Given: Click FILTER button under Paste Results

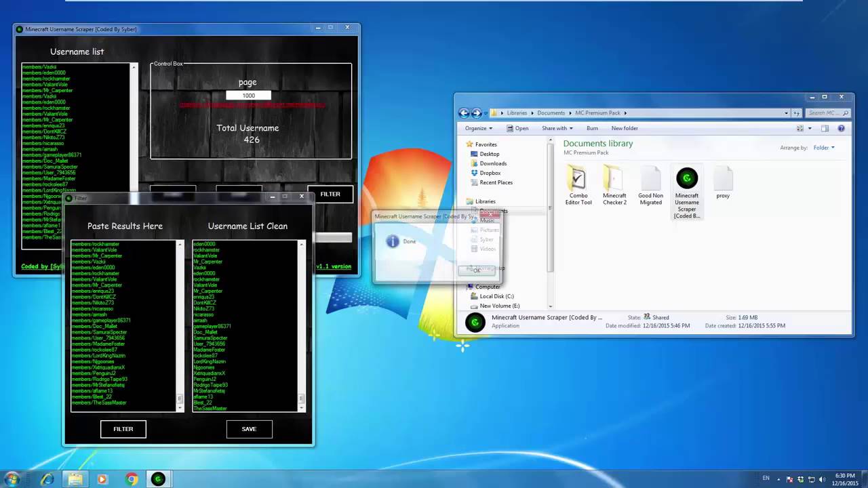Looking at the screenshot, I should [123, 429].
